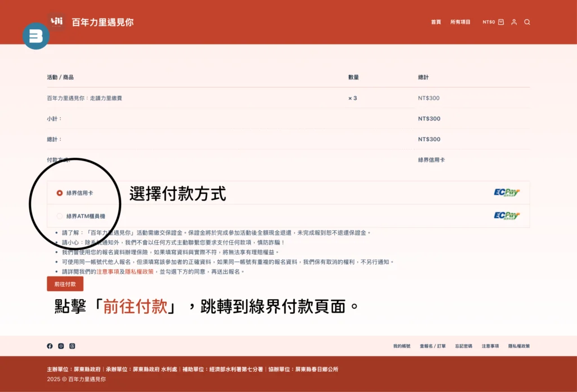Click 我的帳號 in the footer
Image resolution: width=577 pixels, height=392 pixels.
click(x=402, y=346)
